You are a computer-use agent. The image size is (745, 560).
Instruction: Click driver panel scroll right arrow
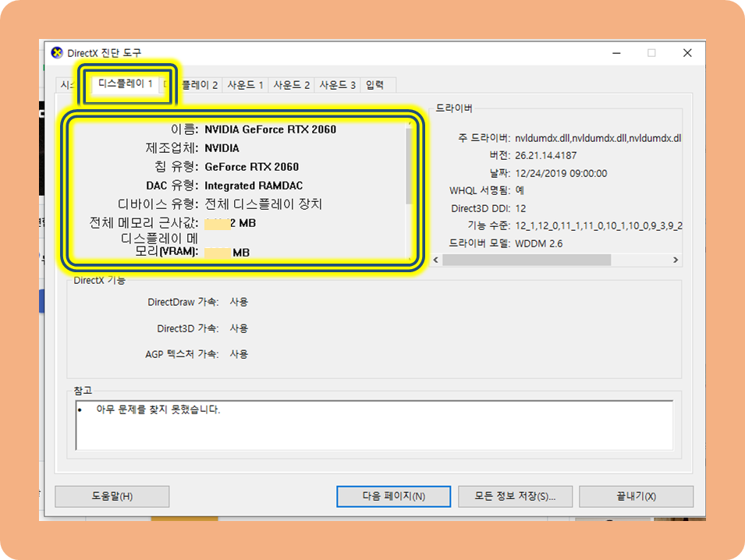click(x=676, y=260)
